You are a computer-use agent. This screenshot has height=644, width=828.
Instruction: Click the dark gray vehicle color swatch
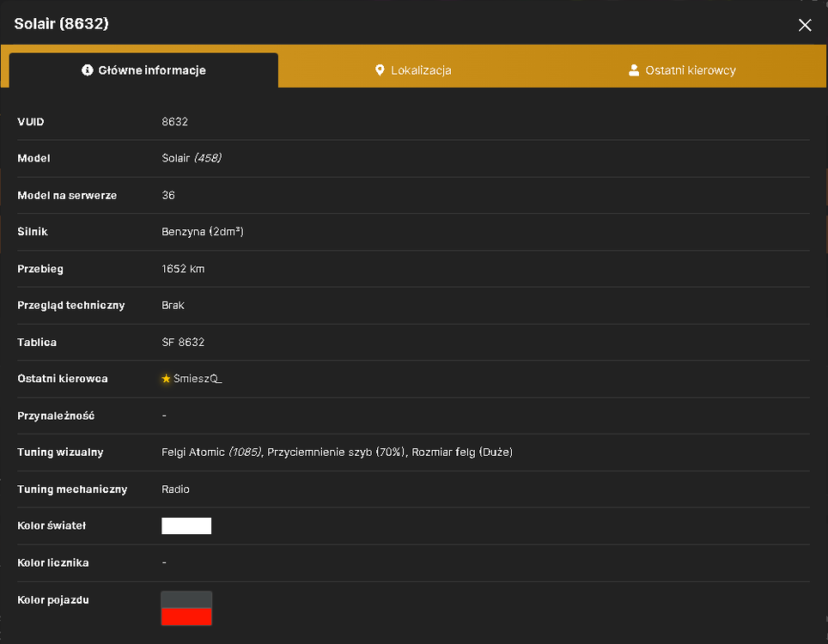[186, 599]
